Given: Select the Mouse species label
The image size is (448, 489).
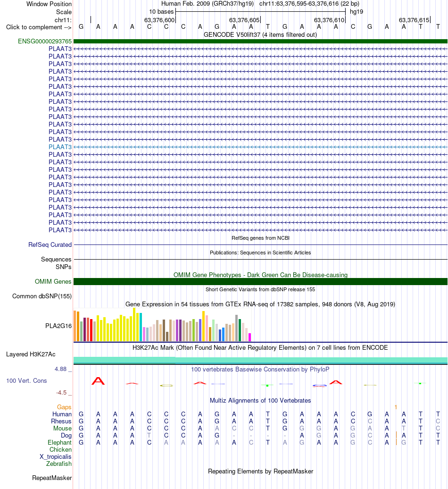Looking at the screenshot, I should tap(62, 428).
